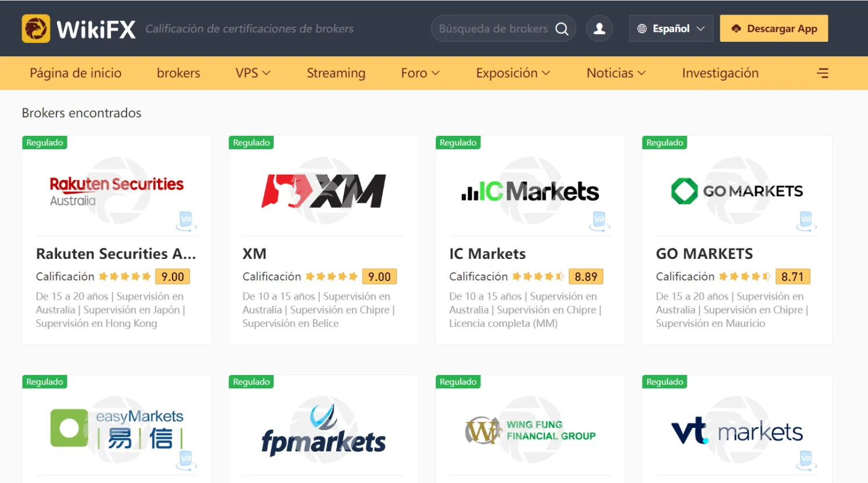Expand the Foro menu dropdown
Viewport: 868px width, 483px height.
[x=420, y=73]
